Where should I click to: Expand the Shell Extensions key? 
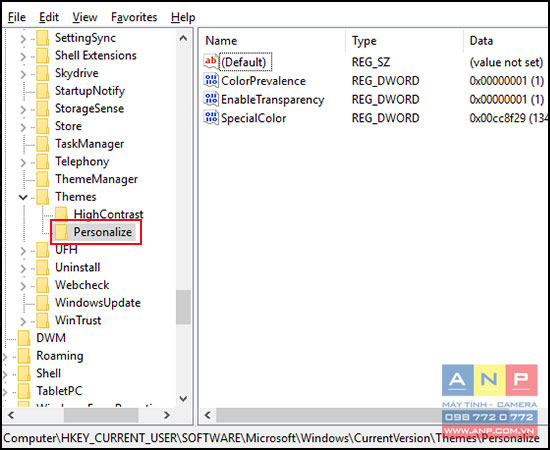(23, 56)
